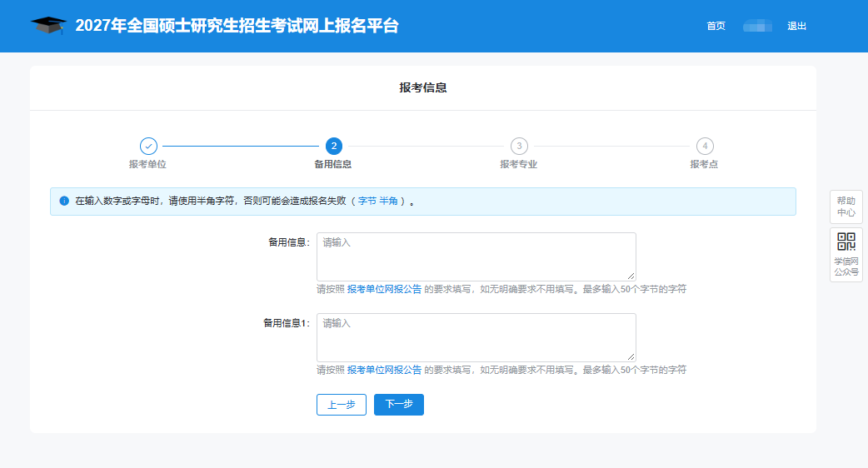The height and width of the screenshot is (468, 868).
Task: Click the 报考点 step label
Action: [704, 164]
